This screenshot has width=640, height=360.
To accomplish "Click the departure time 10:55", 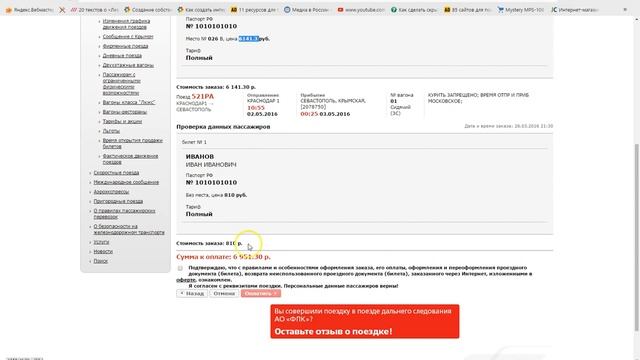I will 256,108.
